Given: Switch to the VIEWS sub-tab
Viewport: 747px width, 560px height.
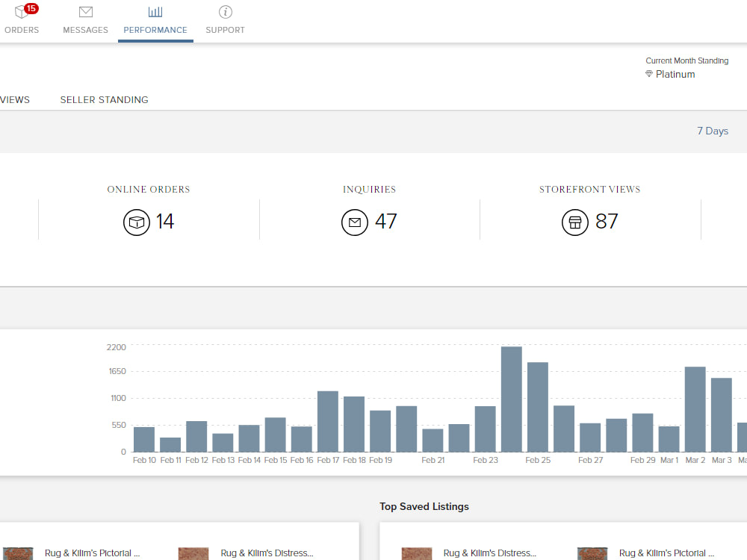Looking at the screenshot, I should pos(15,100).
